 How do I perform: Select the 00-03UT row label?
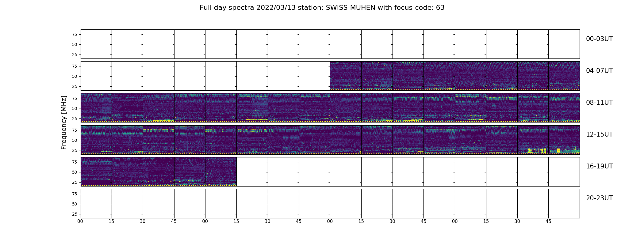pyautogui.click(x=599, y=39)
